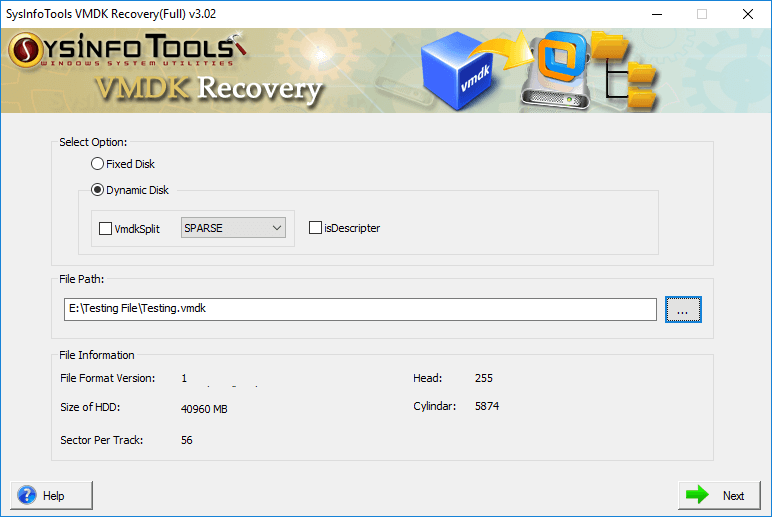Open Help with the question mark button
This screenshot has height=517, width=772.
click(52, 495)
